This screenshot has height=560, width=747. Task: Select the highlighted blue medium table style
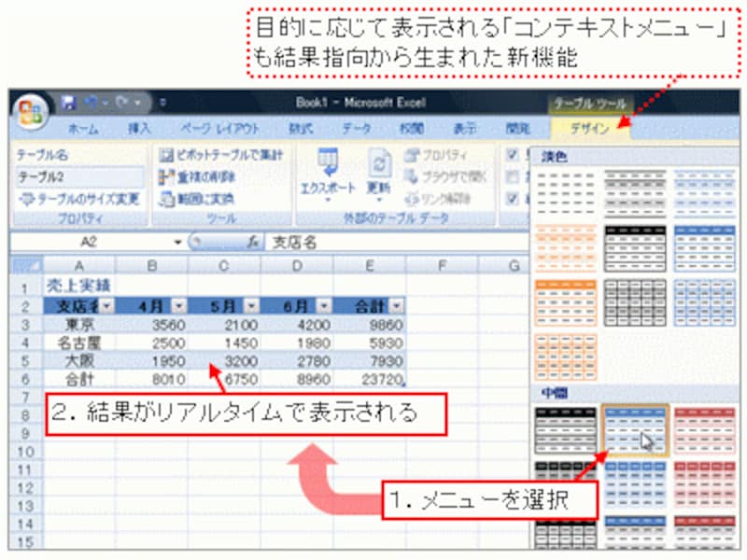635,430
